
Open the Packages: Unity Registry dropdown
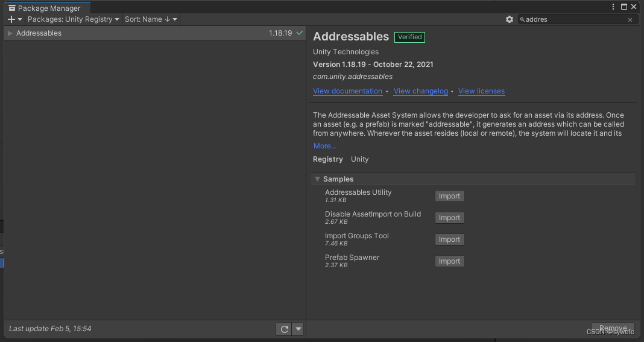click(x=73, y=19)
